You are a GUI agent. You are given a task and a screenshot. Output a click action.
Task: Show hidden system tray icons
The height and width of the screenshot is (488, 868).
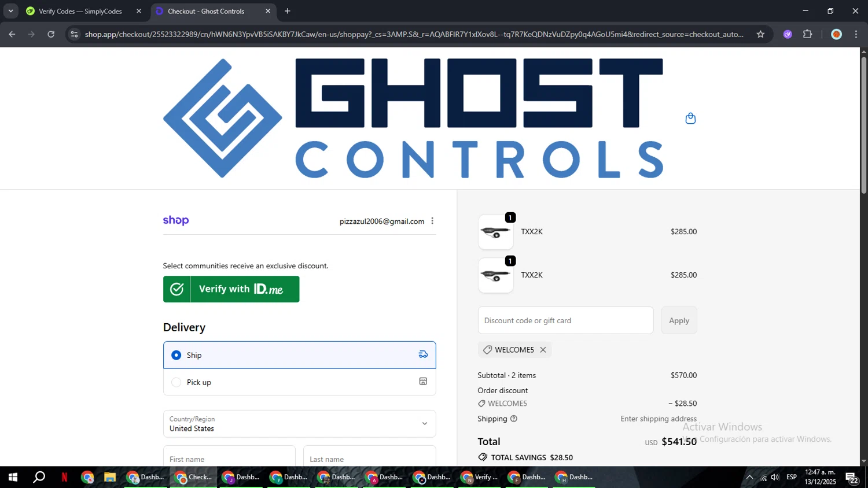[x=749, y=477]
